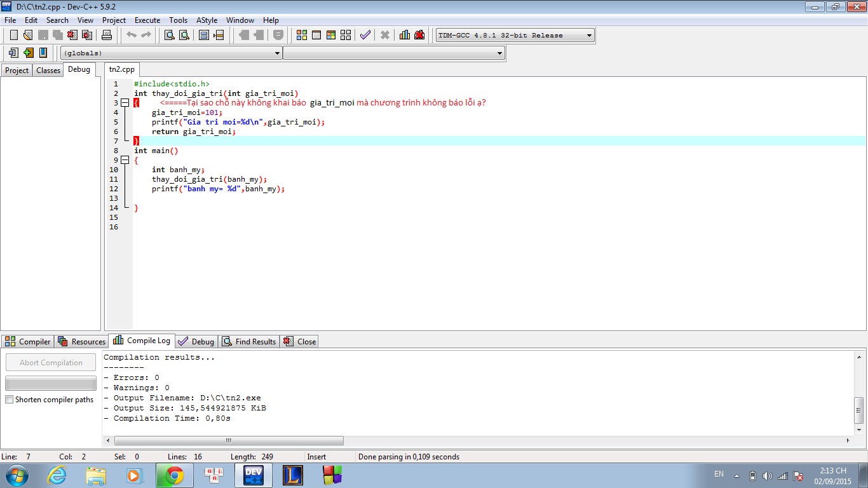Click the Open file toolbar icon
868x488 pixels.
(28, 35)
